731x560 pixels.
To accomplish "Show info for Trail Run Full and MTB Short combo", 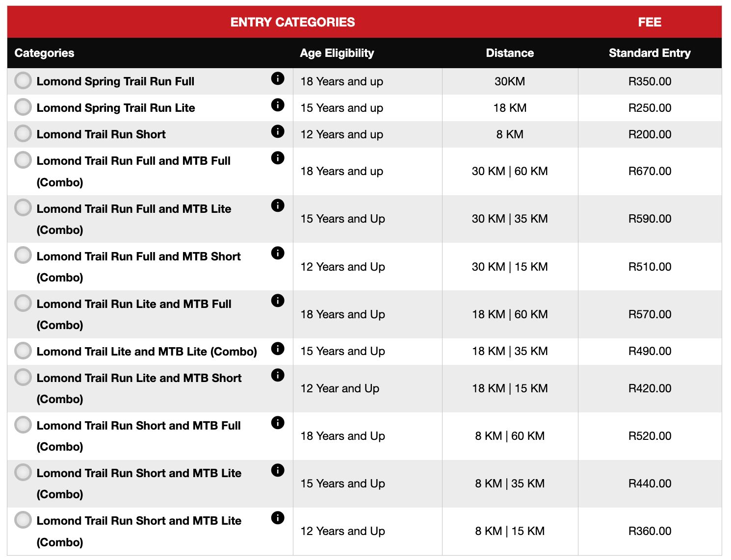I will (x=278, y=253).
